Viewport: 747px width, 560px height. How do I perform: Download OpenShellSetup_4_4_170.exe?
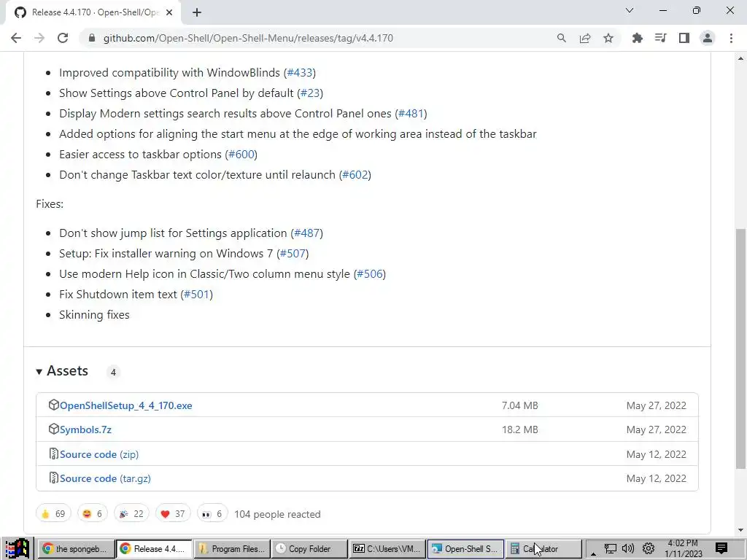pyautogui.click(x=125, y=405)
